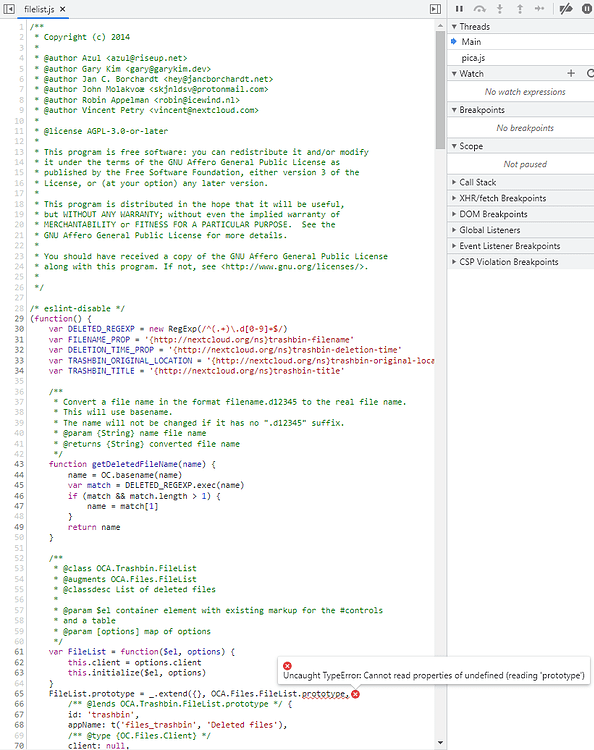594x750 pixels.
Task: Step out of current function
Action: tap(520, 9)
